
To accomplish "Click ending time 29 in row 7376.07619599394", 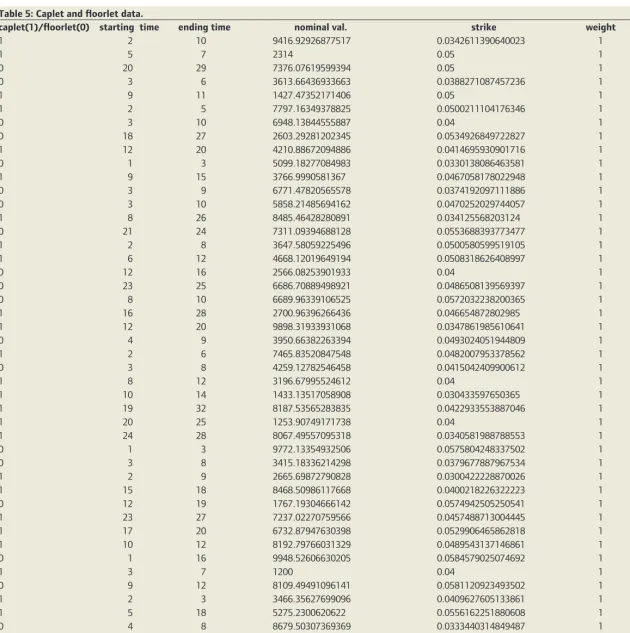I will [201, 68].
